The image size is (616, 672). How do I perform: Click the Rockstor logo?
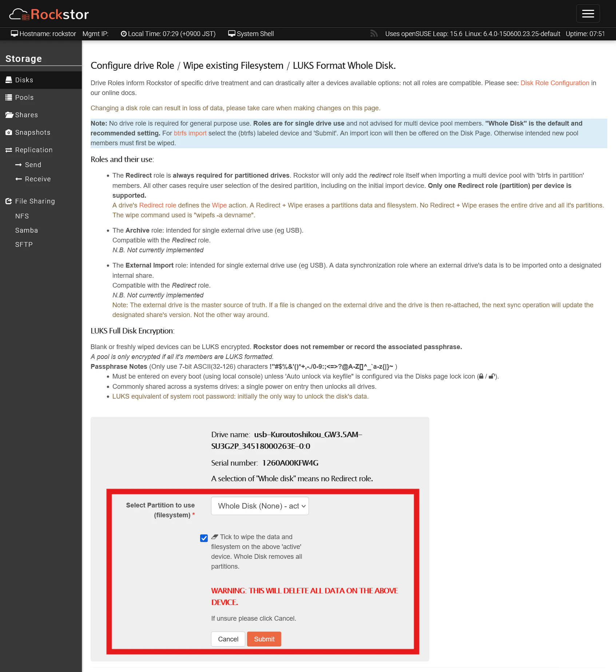(x=49, y=14)
